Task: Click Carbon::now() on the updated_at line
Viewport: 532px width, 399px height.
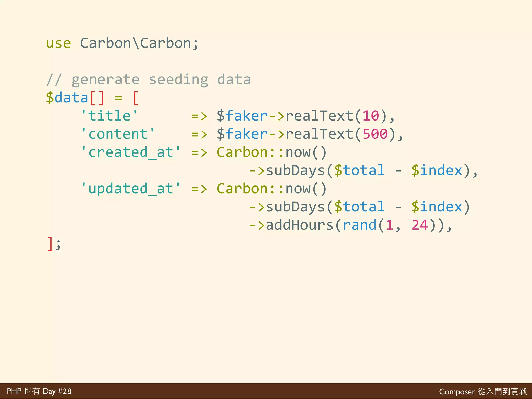Action: click(271, 189)
